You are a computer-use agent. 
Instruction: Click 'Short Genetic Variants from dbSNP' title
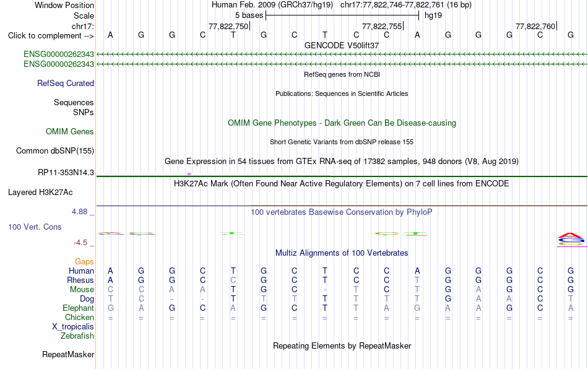pyautogui.click(x=342, y=142)
